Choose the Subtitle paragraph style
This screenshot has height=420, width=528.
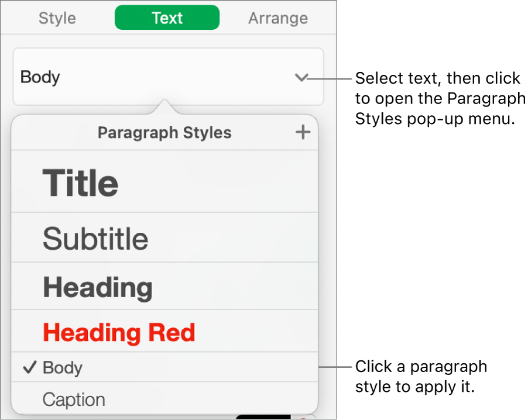point(95,239)
